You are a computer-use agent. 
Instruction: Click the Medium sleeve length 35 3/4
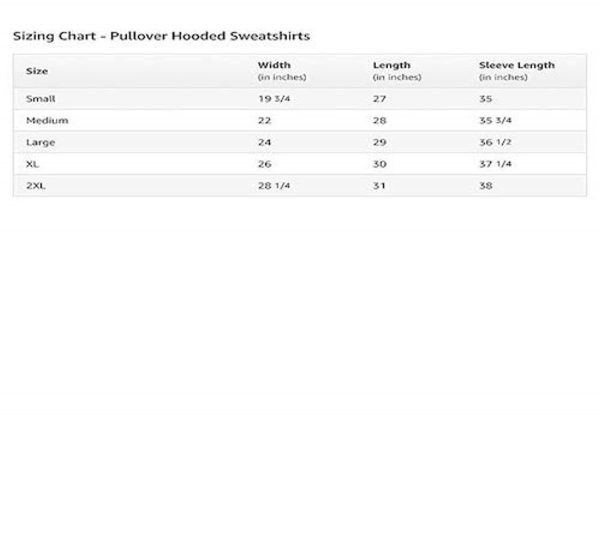click(496, 120)
